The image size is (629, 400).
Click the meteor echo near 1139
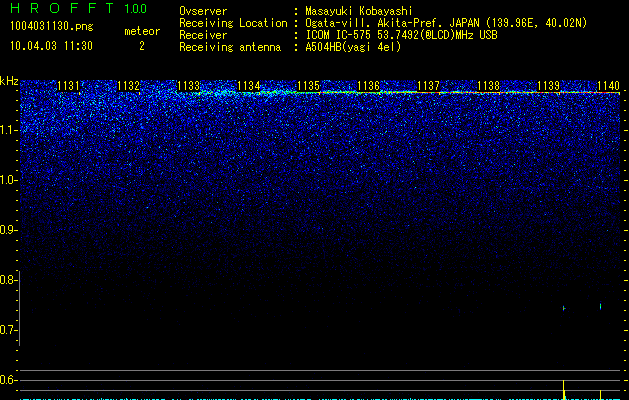(x=564, y=308)
